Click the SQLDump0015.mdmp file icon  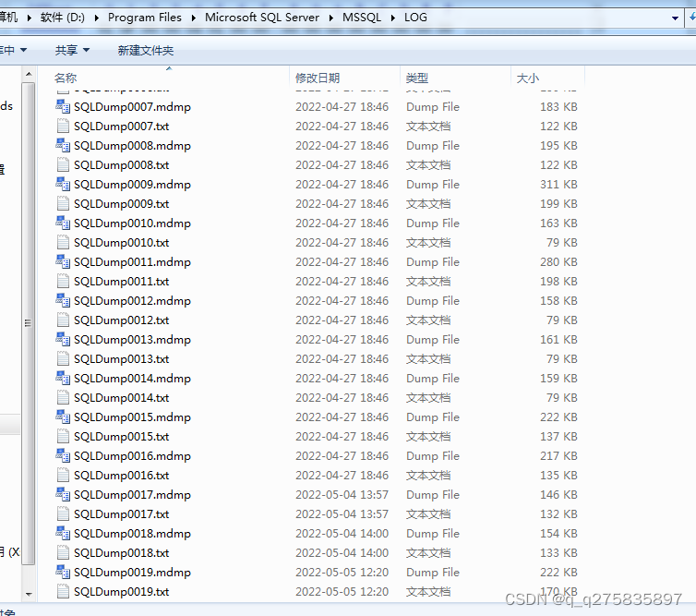click(x=63, y=417)
